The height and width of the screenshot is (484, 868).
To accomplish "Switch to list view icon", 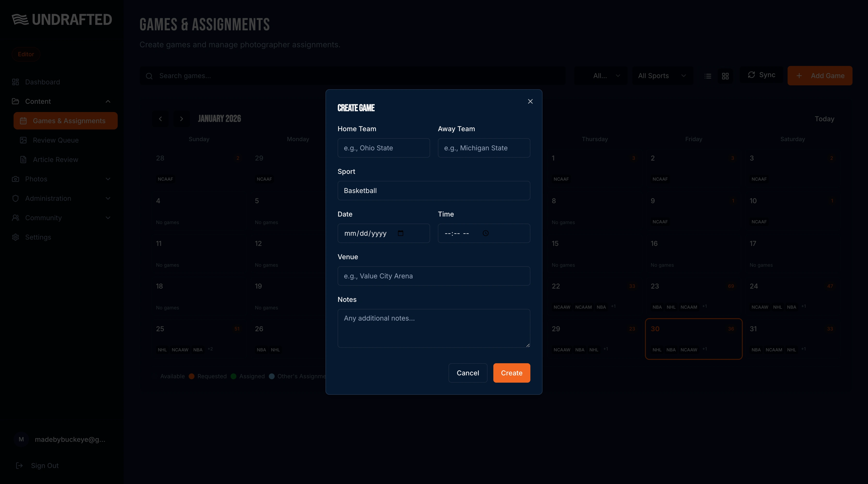I will 708,76.
